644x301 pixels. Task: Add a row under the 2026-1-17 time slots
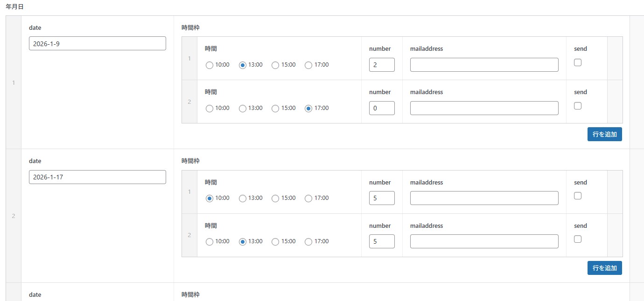(x=604, y=268)
